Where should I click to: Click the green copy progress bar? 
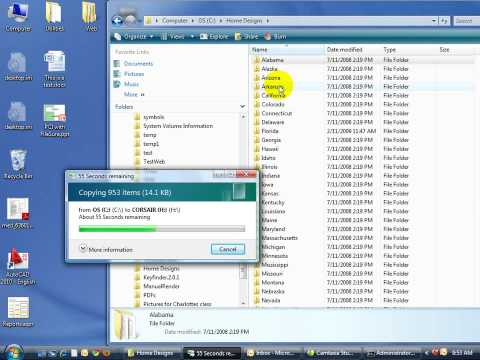(118, 229)
